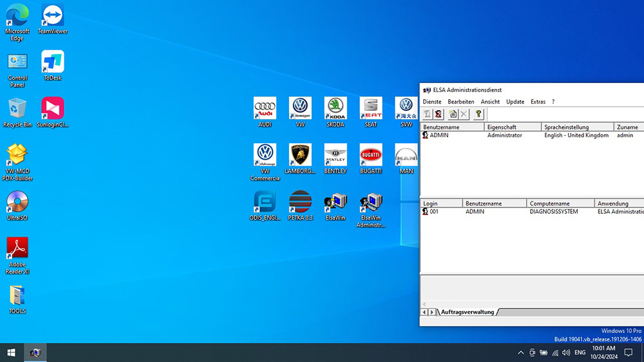
Task: Open the Bearbeiten menu
Action: pyautogui.click(x=461, y=102)
